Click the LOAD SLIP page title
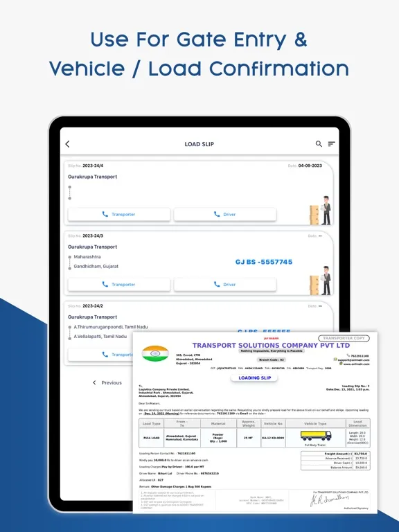This screenshot has width=399, height=532. tap(199, 144)
